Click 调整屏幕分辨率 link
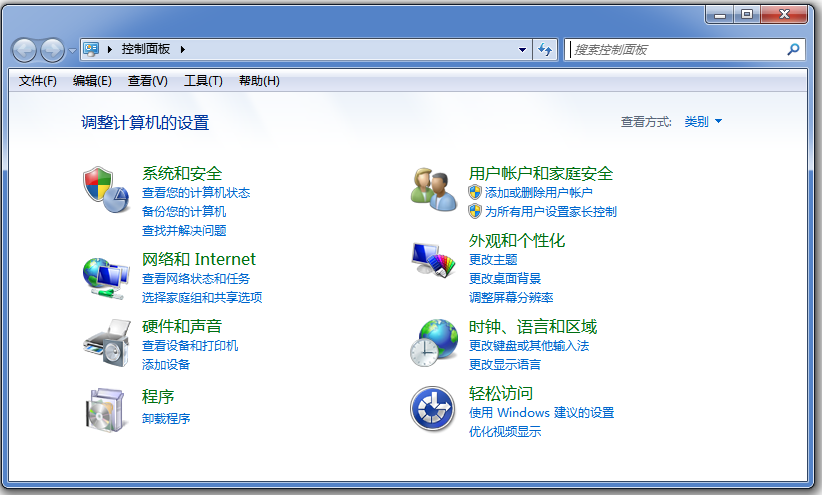 pos(511,297)
